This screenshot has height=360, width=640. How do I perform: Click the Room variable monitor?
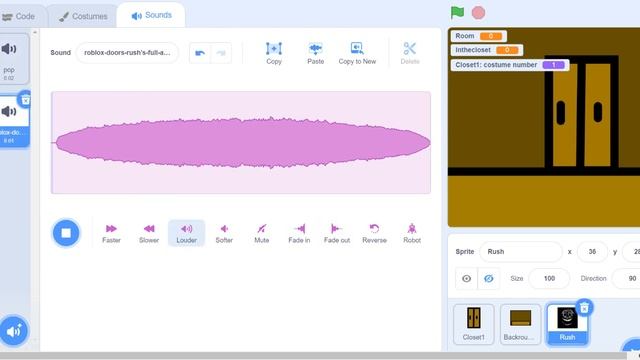point(479,36)
